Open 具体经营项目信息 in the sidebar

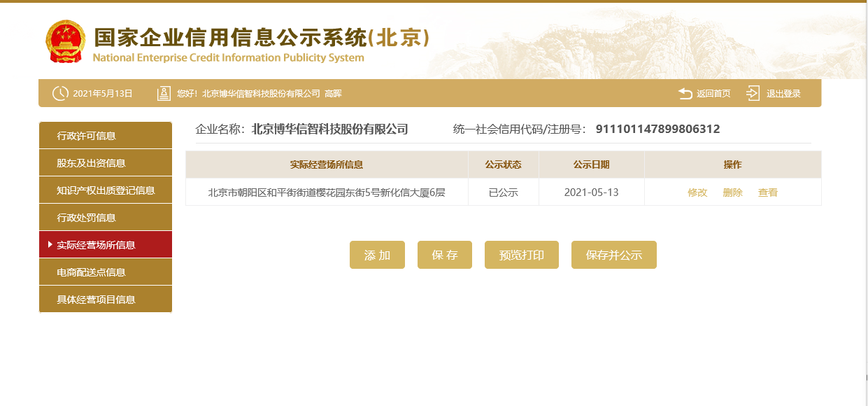point(105,300)
